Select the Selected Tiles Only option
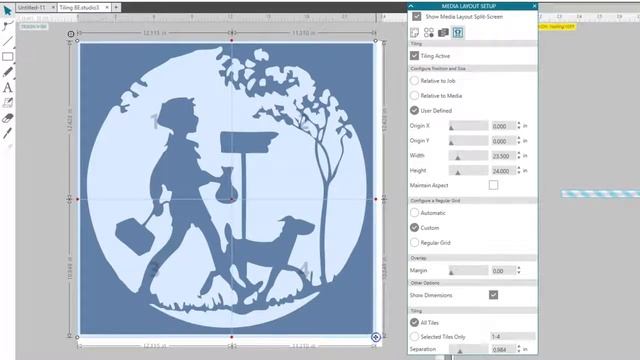 point(414,336)
